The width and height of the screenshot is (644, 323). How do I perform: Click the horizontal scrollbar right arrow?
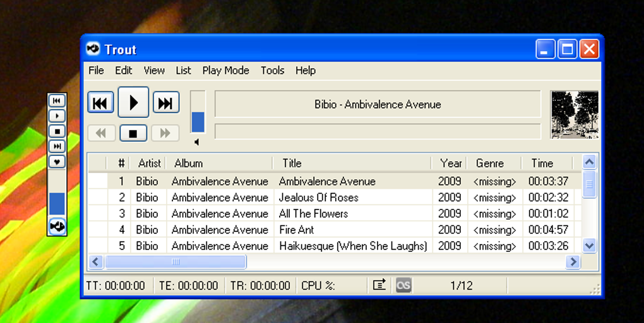[573, 262]
